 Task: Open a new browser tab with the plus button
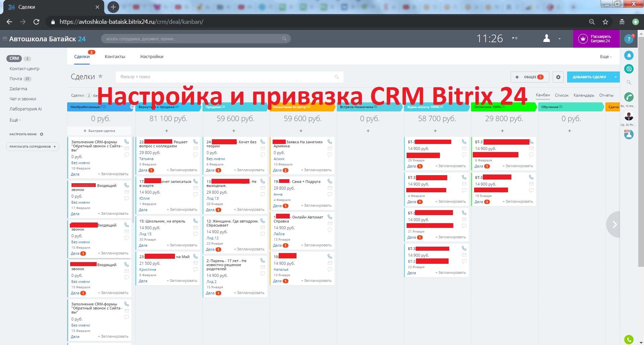click(113, 7)
